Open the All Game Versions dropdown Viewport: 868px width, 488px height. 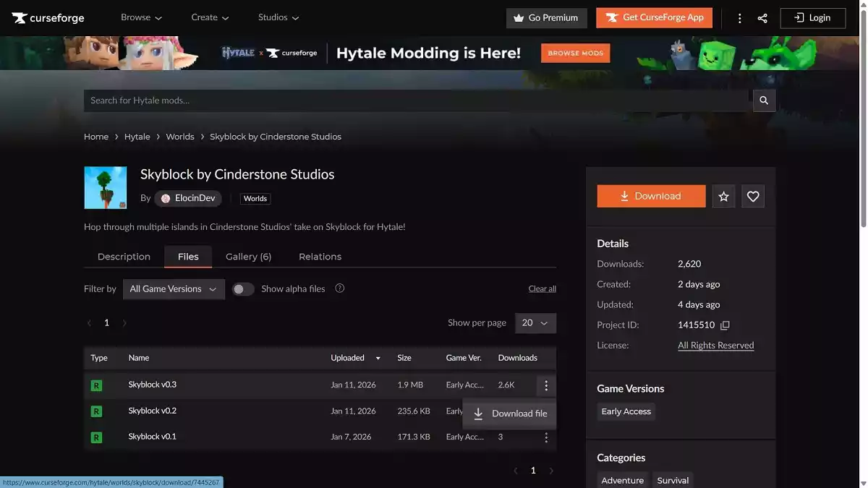click(x=174, y=288)
